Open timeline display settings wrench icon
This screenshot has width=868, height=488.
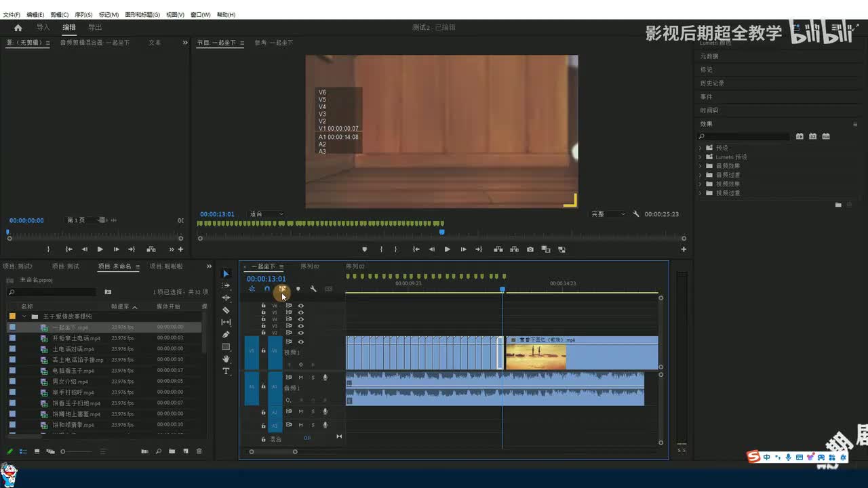[x=313, y=289]
